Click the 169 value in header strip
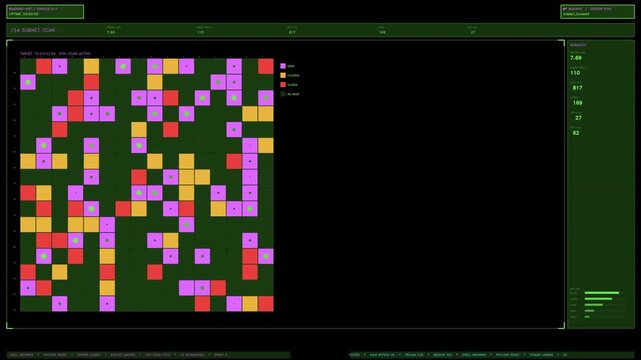This screenshot has height=360, width=641. tap(382, 32)
